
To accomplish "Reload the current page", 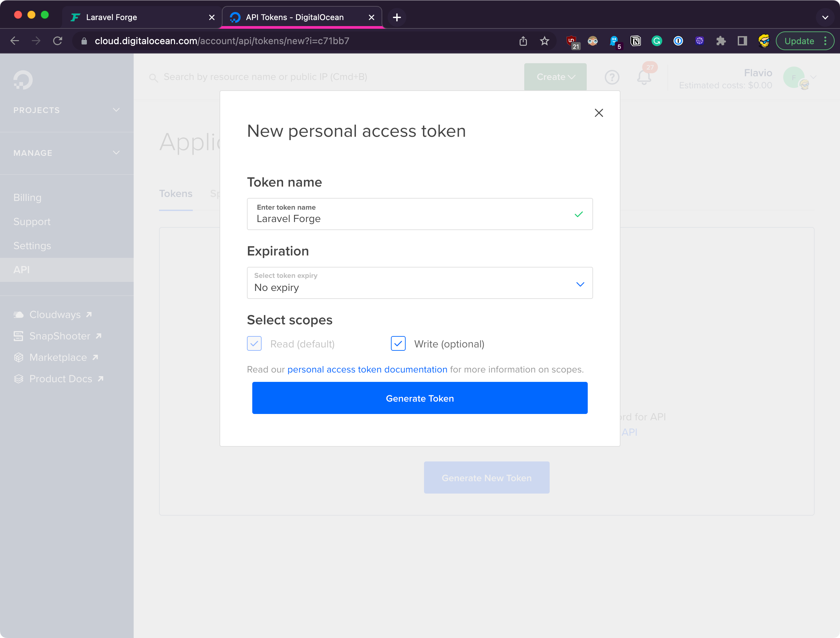I will (x=58, y=41).
